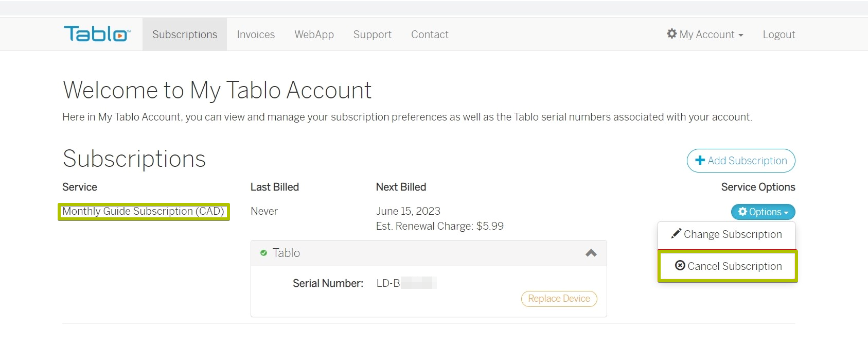This screenshot has width=868, height=344.
Task: Open the My Account dropdown menu
Action: (x=705, y=35)
